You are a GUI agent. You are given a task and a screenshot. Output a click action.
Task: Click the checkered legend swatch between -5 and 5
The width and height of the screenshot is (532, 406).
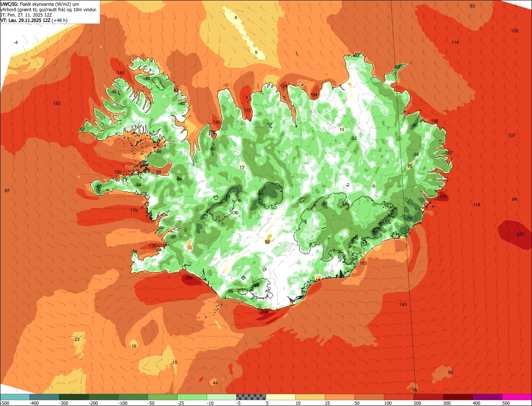[251, 397]
